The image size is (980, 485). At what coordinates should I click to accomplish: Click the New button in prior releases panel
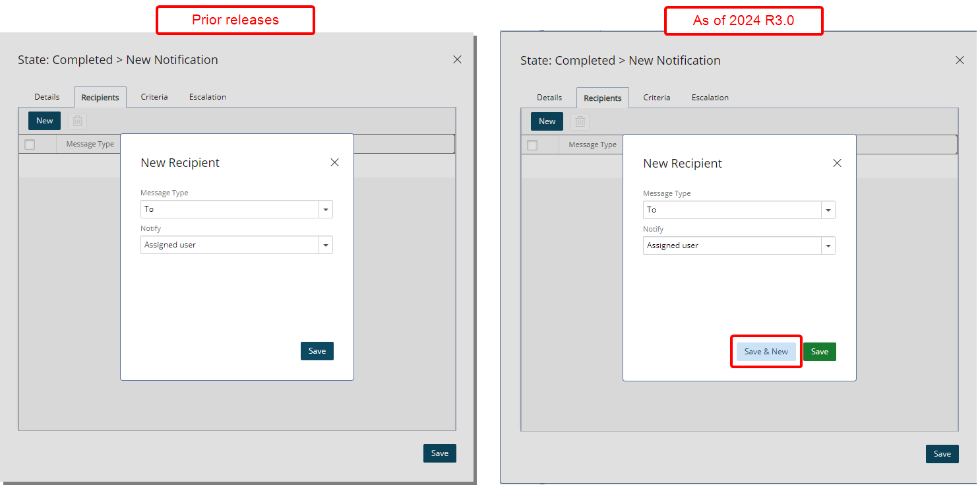[44, 120]
